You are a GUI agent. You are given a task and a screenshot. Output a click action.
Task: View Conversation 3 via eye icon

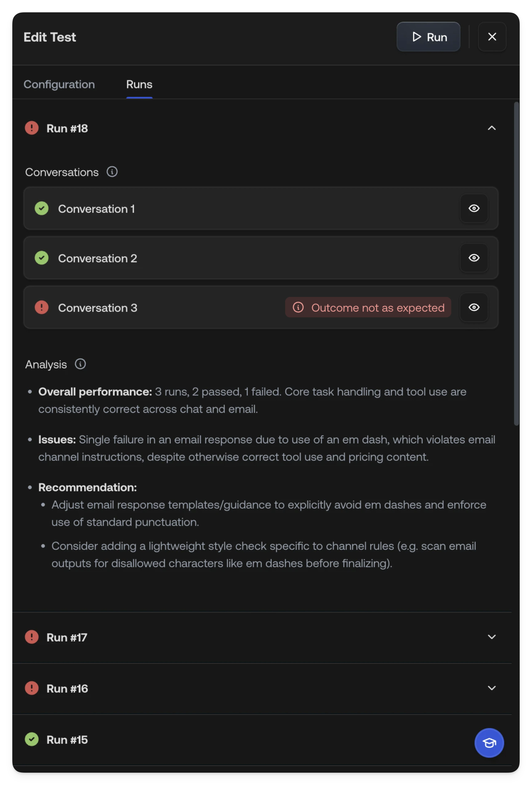(x=474, y=307)
